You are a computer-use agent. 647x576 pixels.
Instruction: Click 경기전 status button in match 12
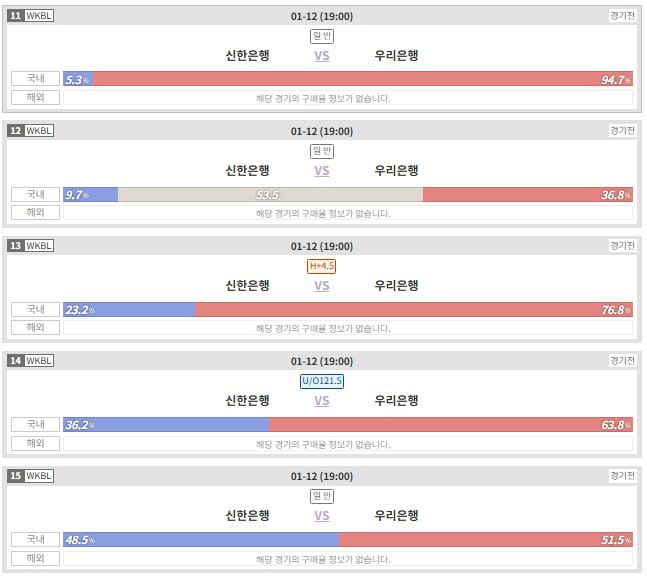pyautogui.click(x=622, y=131)
